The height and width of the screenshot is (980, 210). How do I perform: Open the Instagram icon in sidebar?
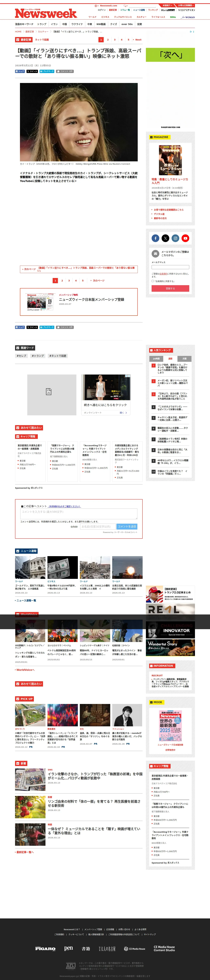pos(175,238)
